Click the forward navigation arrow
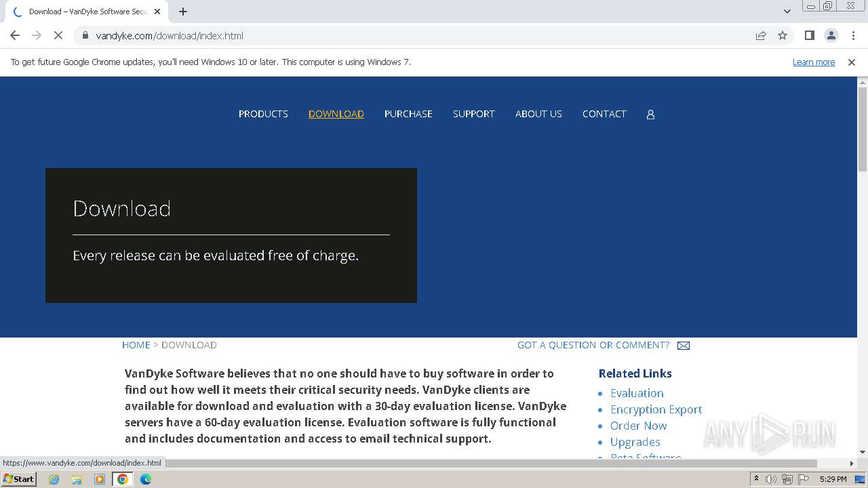Viewport: 868px width, 488px height. 37,35
